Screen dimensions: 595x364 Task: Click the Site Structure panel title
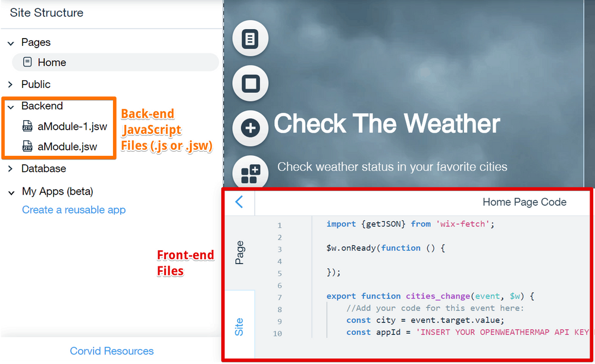coord(46,12)
